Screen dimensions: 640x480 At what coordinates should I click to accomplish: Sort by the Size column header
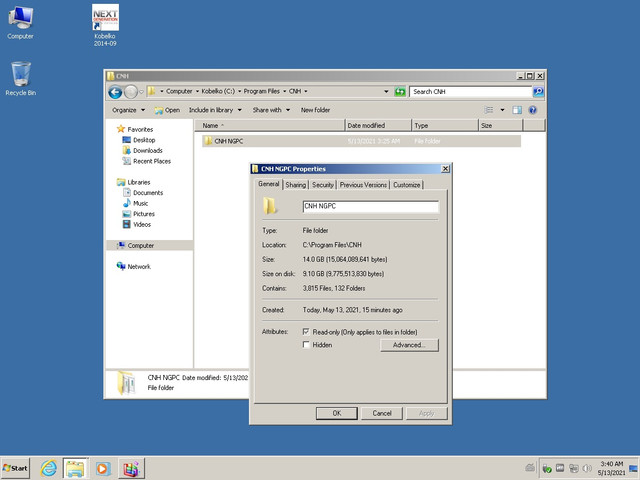tap(500, 125)
